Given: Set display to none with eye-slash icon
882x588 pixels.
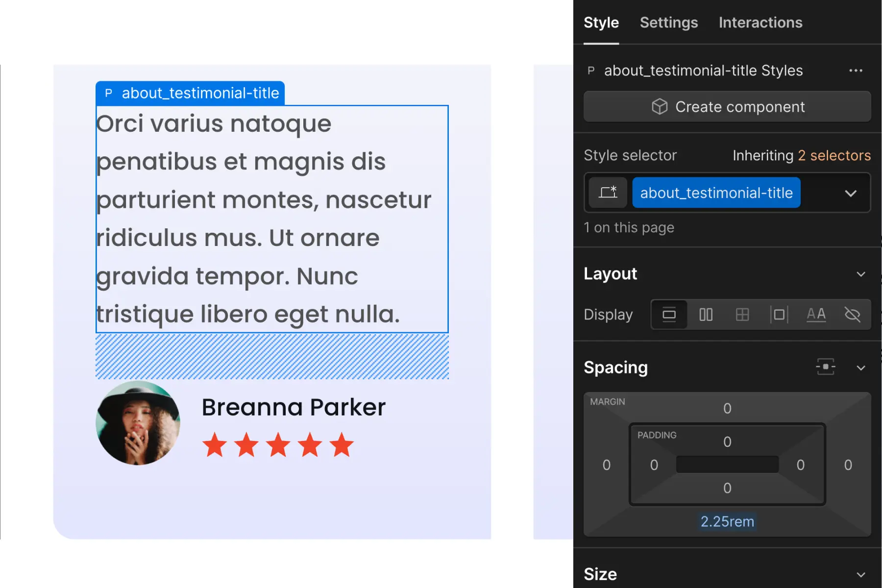Looking at the screenshot, I should [853, 315].
